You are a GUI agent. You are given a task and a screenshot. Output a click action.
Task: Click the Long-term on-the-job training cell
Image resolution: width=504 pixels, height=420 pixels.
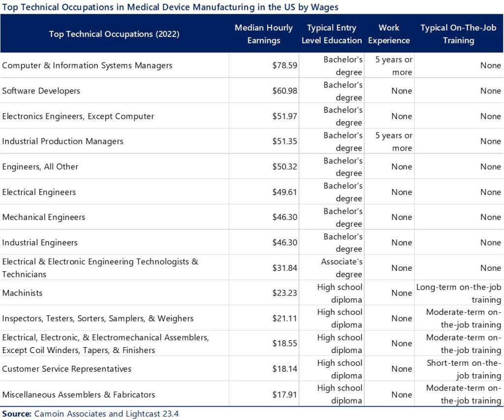[x=458, y=292]
